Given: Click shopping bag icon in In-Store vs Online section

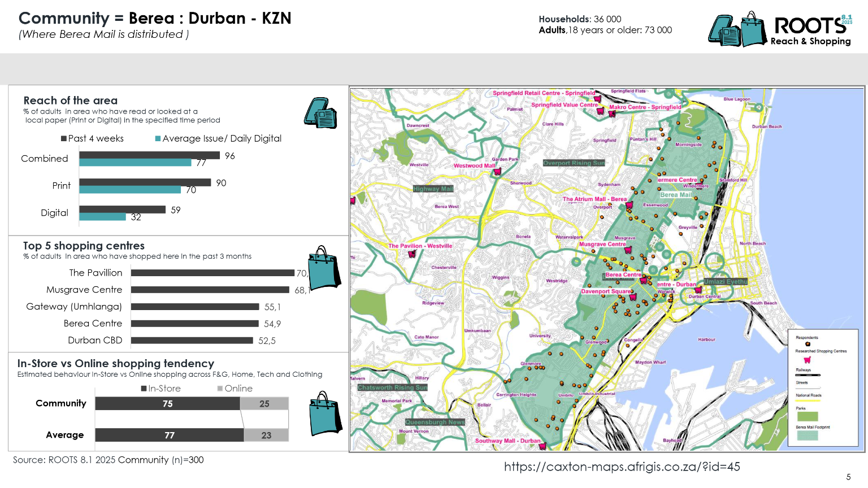Looking at the screenshot, I should tap(325, 413).
